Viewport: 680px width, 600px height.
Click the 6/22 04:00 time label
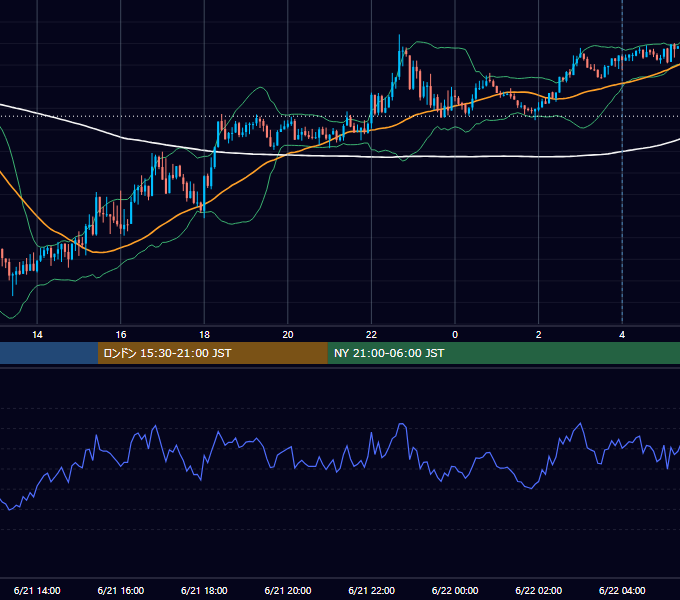click(x=622, y=590)
